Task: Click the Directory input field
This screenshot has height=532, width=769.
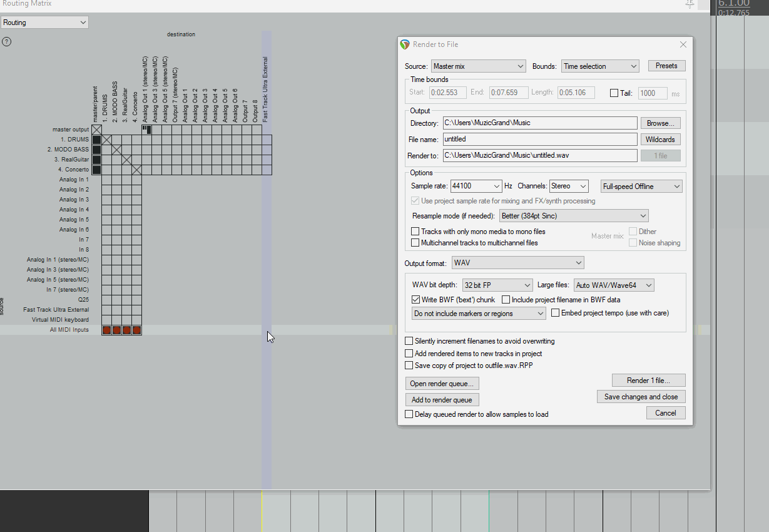Action: 540,123
